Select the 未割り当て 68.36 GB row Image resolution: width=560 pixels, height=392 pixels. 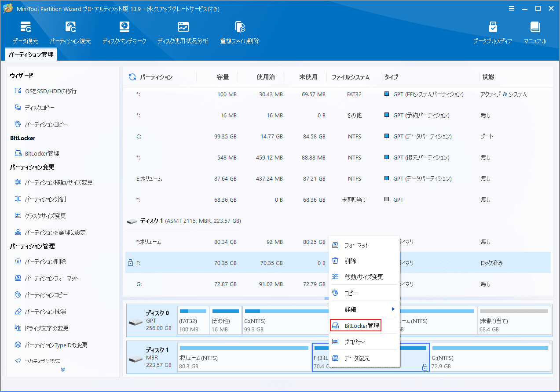pos(338,200)
